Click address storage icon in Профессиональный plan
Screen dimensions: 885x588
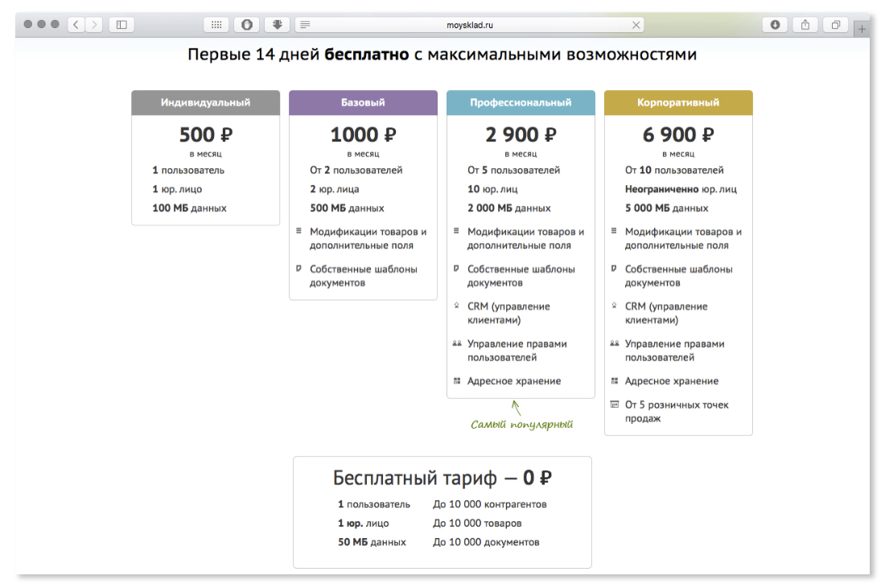(457, 381)
